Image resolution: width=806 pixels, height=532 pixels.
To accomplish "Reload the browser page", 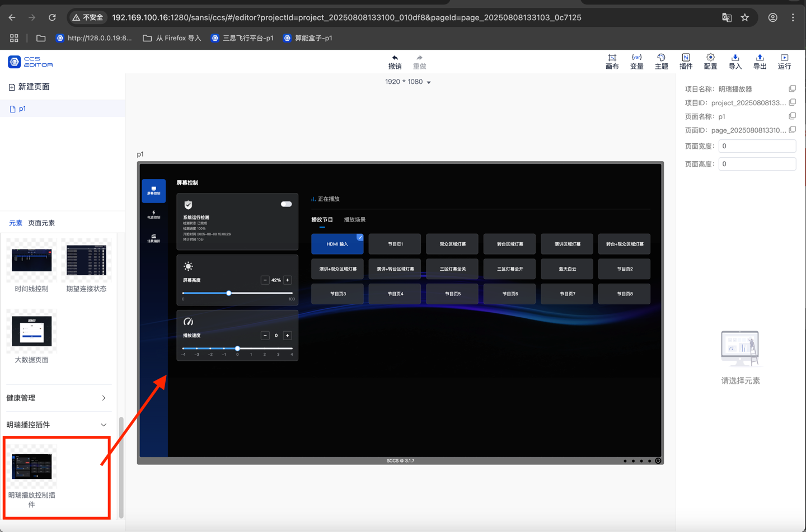I will [x=52, y=17].
